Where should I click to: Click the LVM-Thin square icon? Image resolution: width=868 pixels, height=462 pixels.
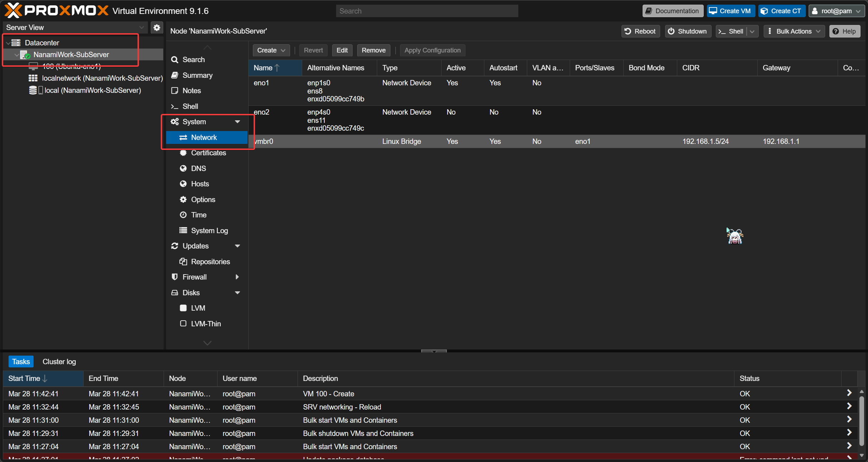[x=183, y=324]
